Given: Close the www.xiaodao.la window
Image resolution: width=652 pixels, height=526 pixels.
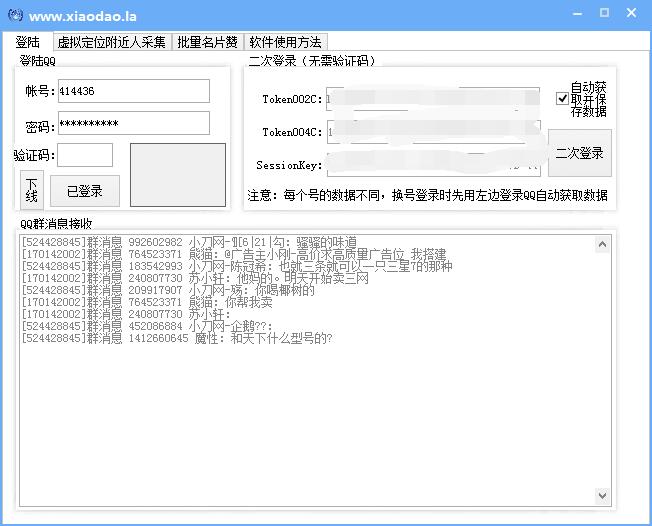Looking at the screenshot, I should point(631,13).
